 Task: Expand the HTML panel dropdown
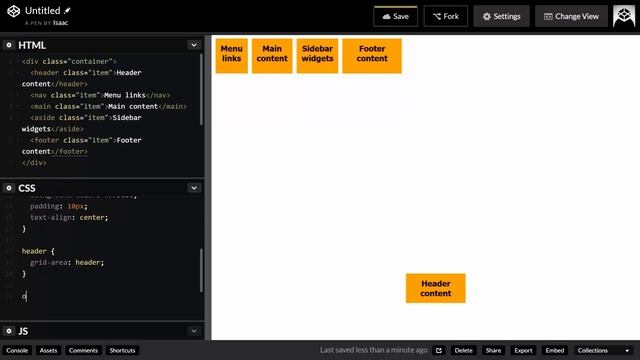(x=194, y=45)
